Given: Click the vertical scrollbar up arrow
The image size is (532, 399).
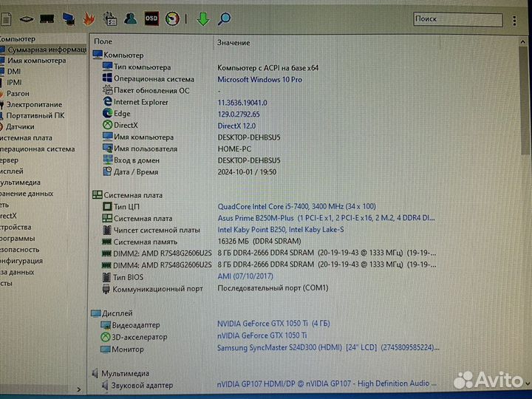Looking at the screenshot, I should (x=522, y=41).
